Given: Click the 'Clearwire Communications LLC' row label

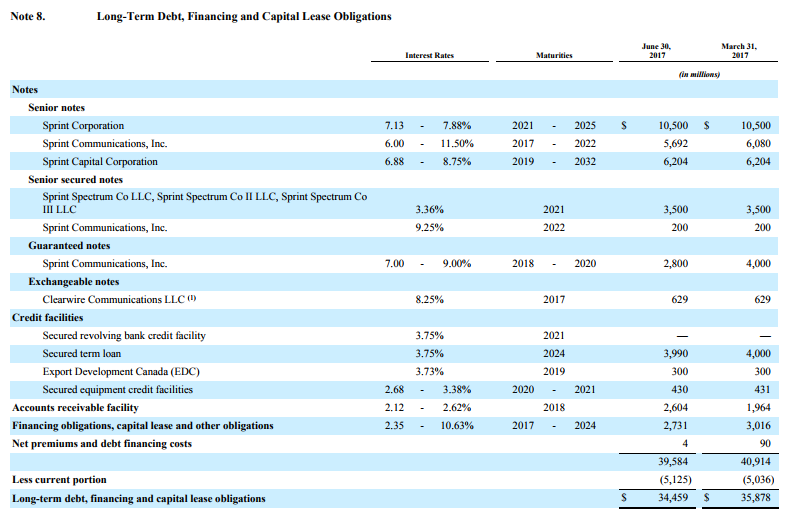Looking at the screenshot, I should tap(119, 300).
